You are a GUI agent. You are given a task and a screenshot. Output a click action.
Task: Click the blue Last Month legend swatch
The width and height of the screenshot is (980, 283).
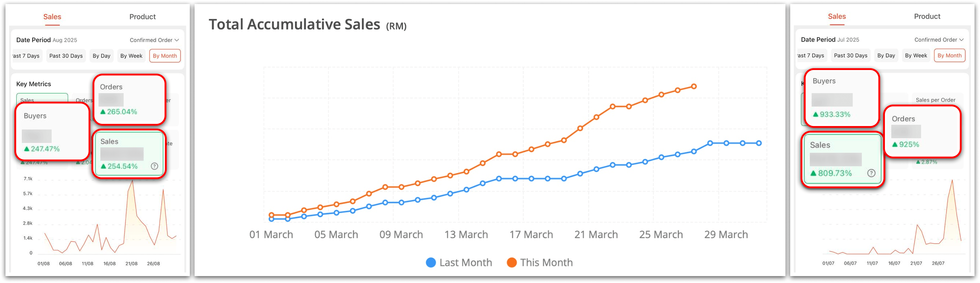(x=431, y=262)
